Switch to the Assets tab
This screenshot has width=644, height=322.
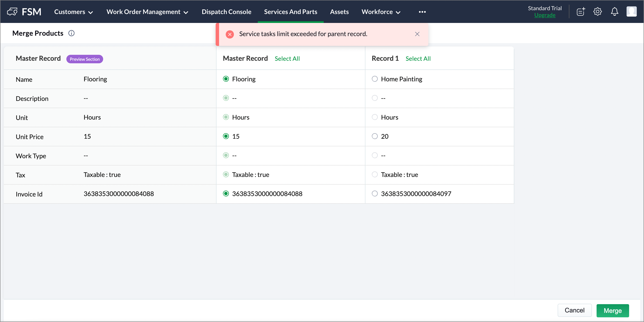pyautogui.click(x=339, y=12)
